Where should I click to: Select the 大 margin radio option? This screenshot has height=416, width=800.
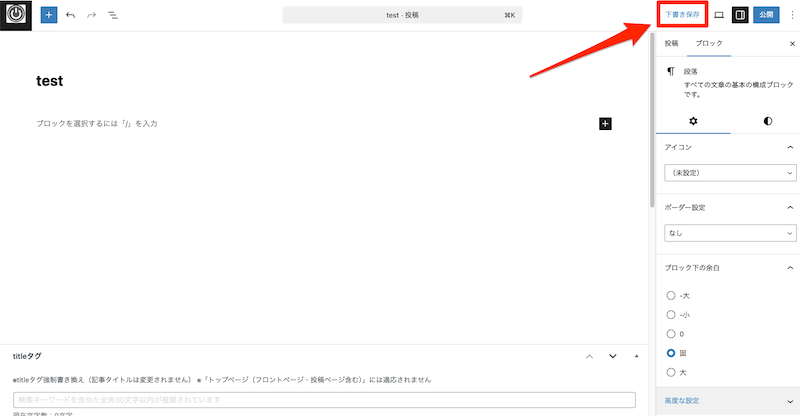tap(671, 372)
